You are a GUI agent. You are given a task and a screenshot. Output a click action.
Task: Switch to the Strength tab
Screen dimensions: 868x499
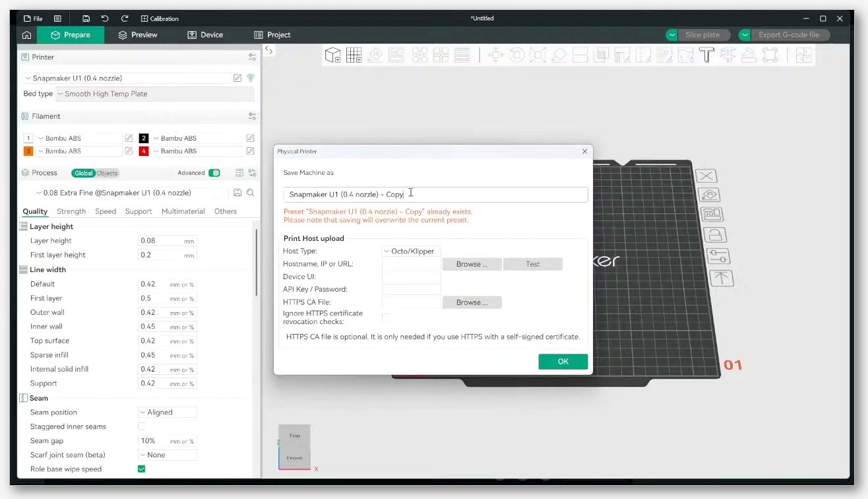[71, 211]
